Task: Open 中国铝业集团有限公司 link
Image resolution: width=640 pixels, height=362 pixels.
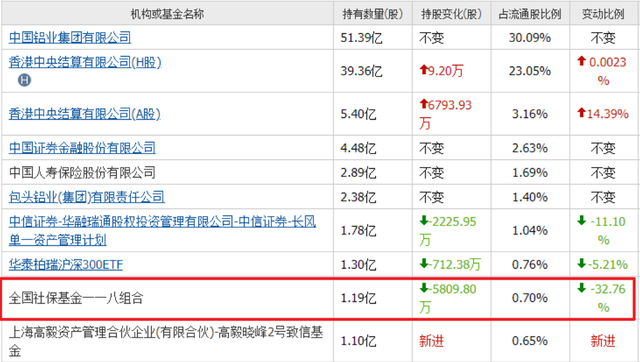Action: [70, 38]
